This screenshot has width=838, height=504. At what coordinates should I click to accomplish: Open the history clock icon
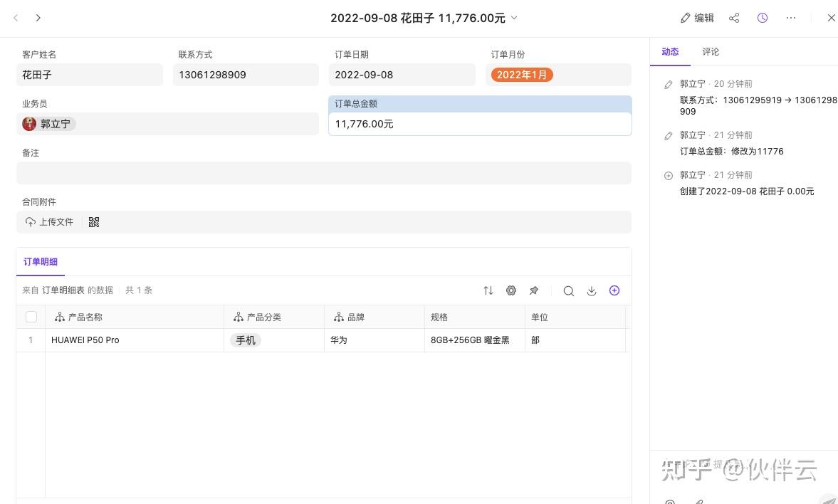click(x=763, y=18)
